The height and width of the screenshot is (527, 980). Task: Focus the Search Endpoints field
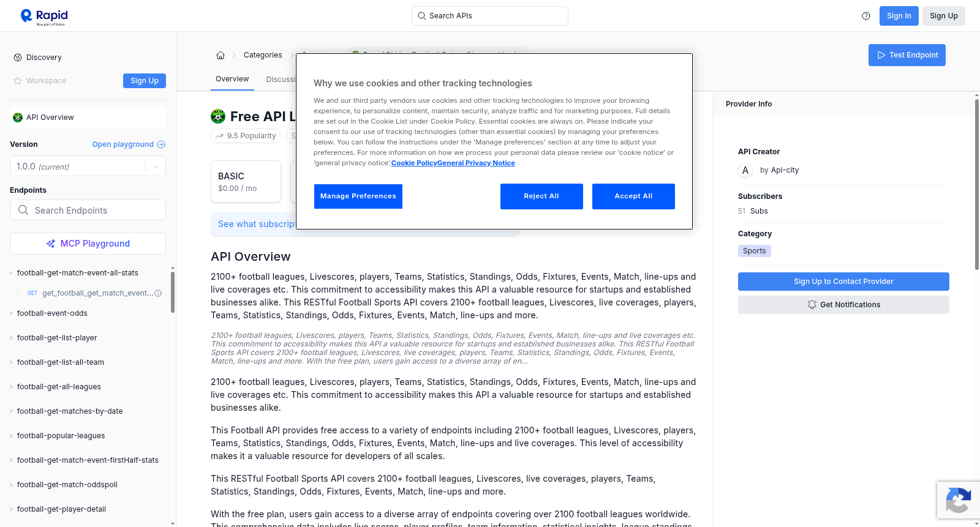click(88, 210)
